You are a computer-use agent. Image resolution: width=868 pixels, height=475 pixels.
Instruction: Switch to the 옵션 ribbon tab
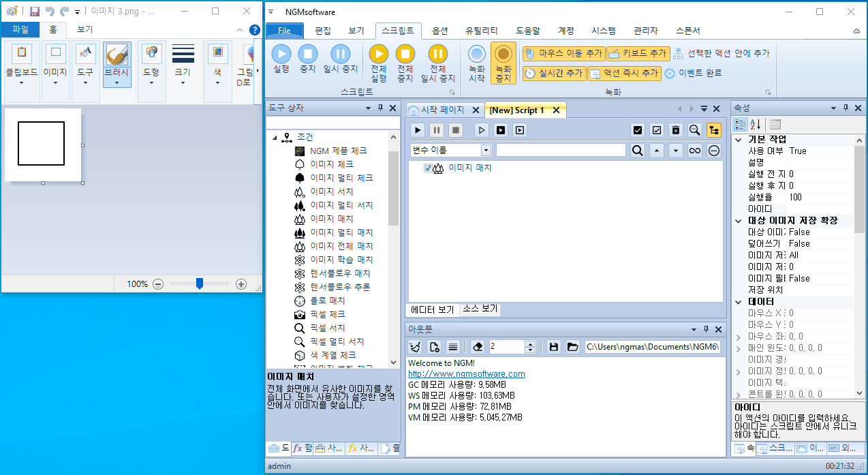point(440,31)
